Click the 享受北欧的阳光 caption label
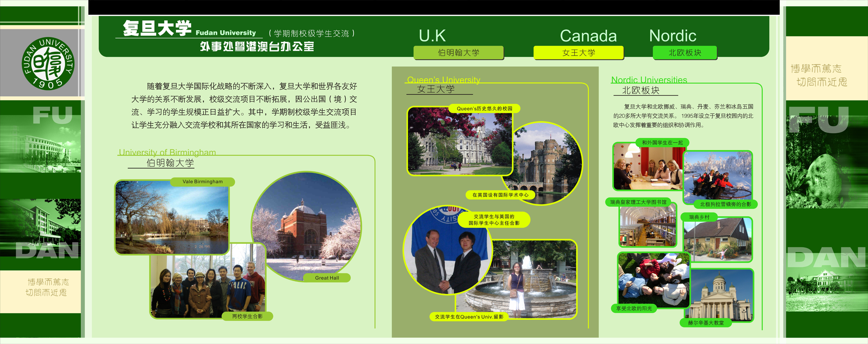This screenshot has height=344, width=868. coord(634,308)
